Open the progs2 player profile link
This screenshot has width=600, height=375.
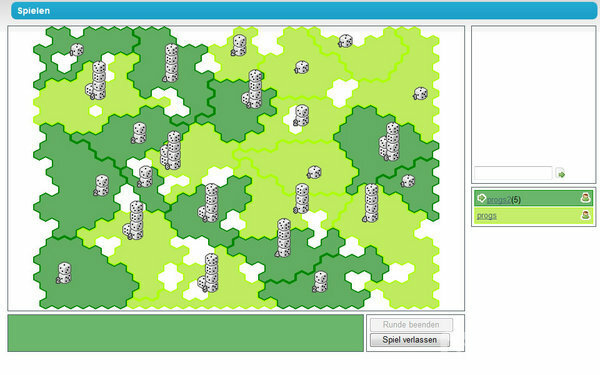point(499,199)
